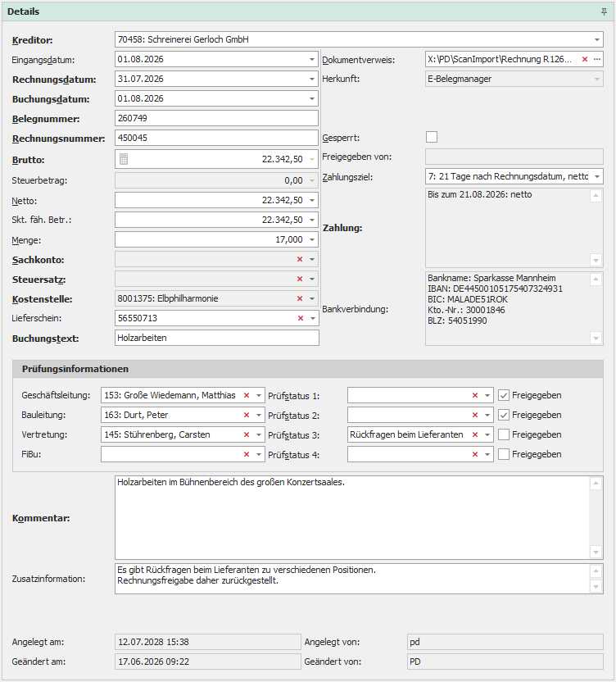616x682 pixels.
Task: Clear the Dokumentverweis field with red X
Action: 585,59
